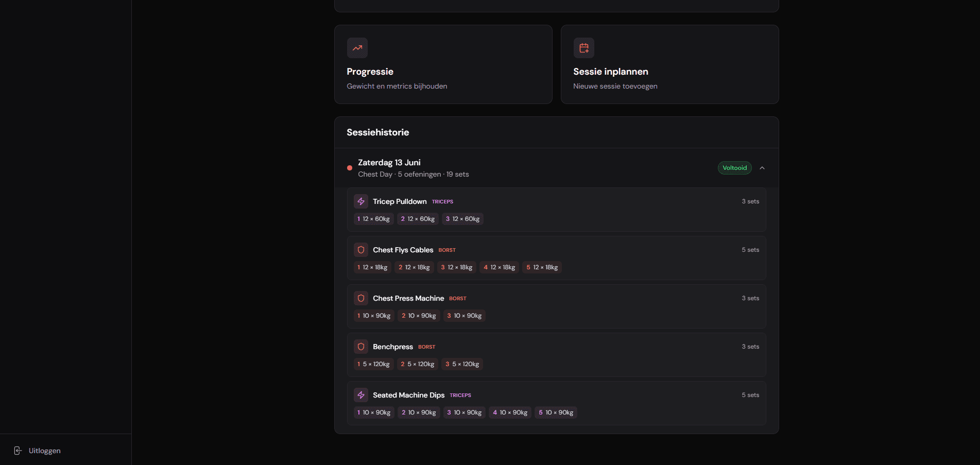Click the Chest Flys Cables shield icon
Image resolution: width=980 pixels, height=465 pixels.
point(361,250)
